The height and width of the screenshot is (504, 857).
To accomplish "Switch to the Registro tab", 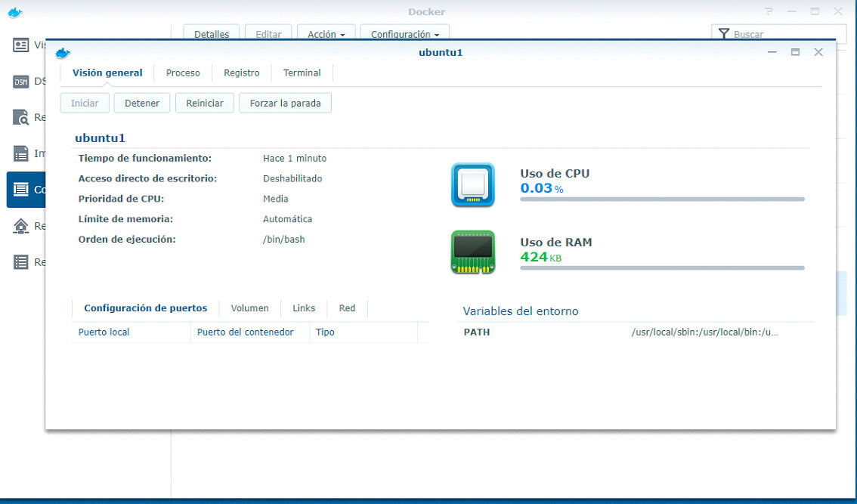I will [242, 73].
